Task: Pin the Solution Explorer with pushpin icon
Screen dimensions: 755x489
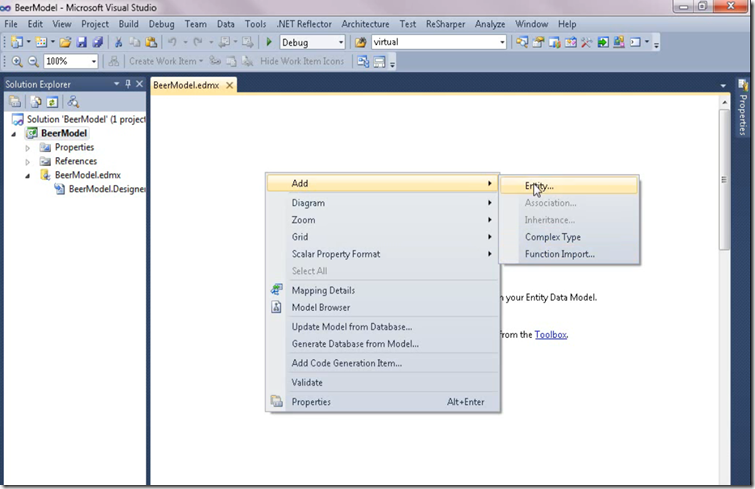Action: [128, 84]
